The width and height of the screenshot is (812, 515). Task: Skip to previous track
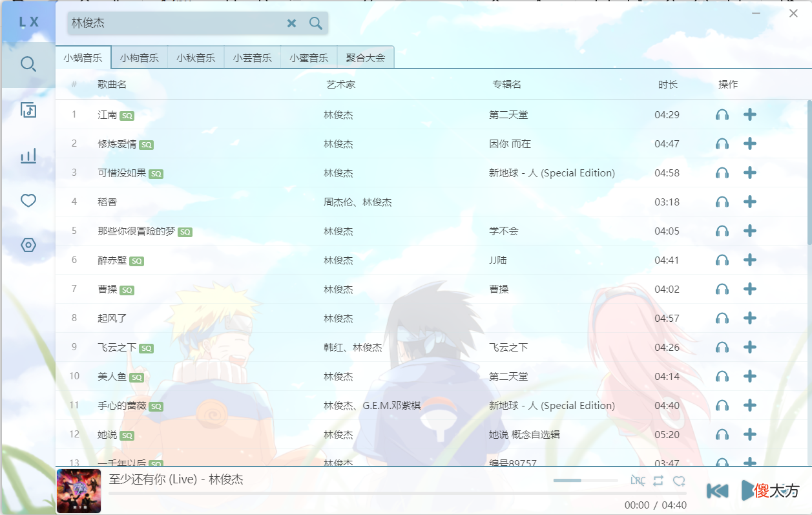pos(718,491)
